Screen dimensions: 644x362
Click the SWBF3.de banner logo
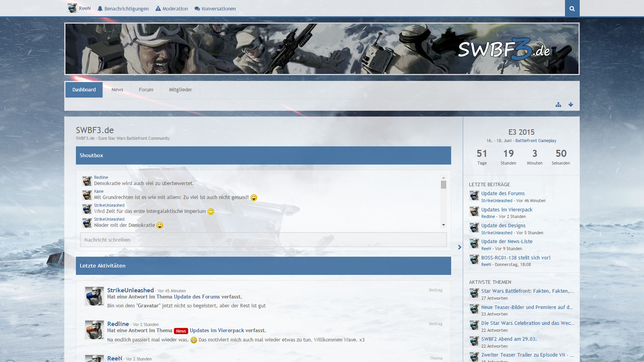tap(504, 49)
